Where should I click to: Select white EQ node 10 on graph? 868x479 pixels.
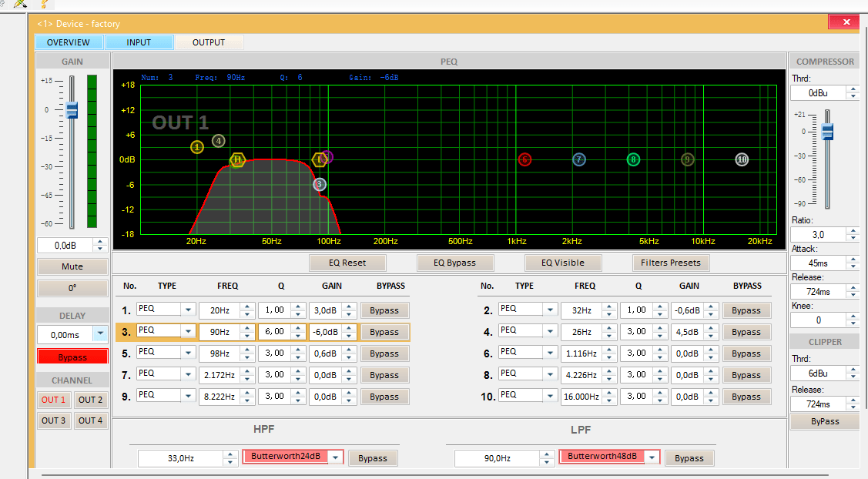click(x=742, y=159)
